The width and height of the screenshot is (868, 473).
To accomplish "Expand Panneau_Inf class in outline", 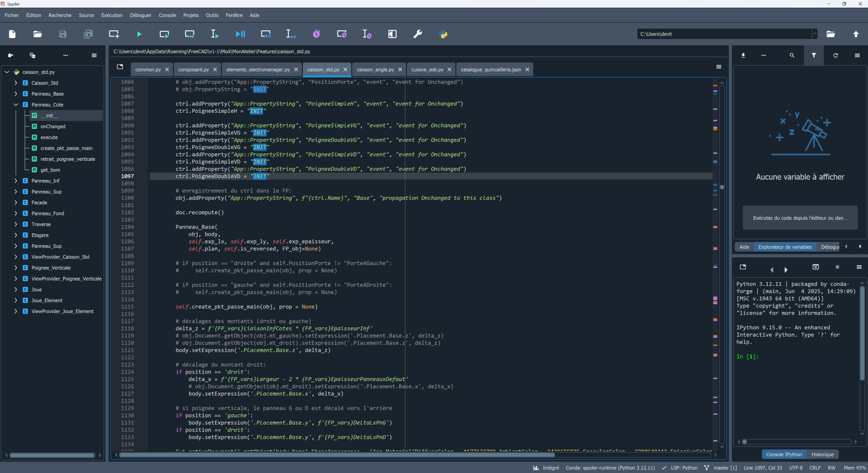I will click(x=16, y=181).
